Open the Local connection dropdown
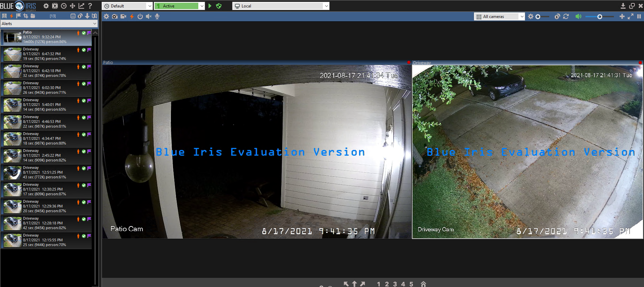Viewport: 644px width, 287px height. coord(281,6)
